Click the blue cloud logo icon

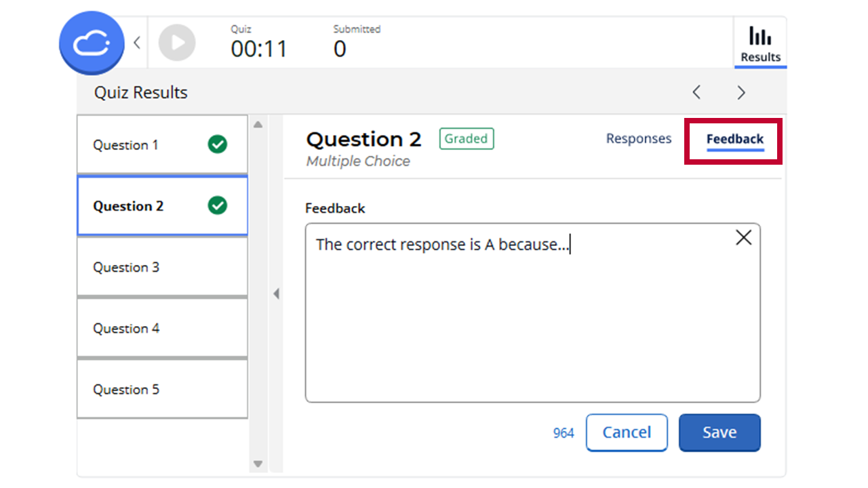[x=92, y=43]
